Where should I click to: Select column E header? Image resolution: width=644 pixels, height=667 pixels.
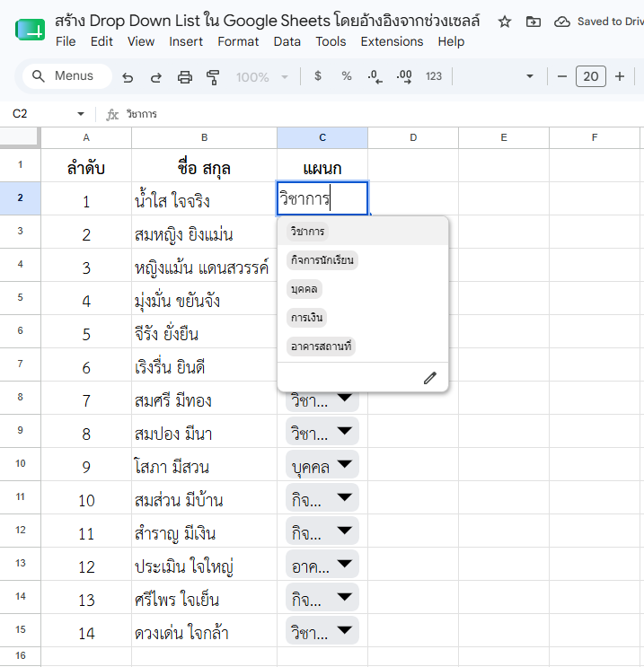(x=504, y=138)
